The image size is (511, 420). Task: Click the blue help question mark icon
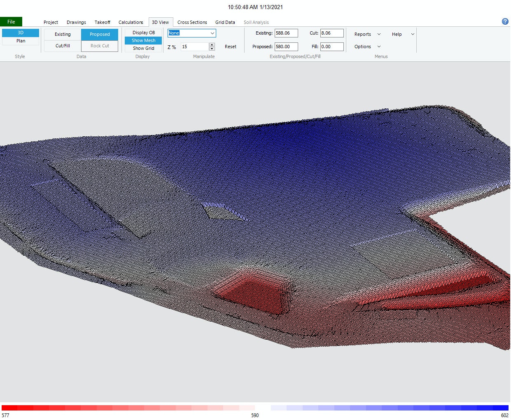(505, 21)
